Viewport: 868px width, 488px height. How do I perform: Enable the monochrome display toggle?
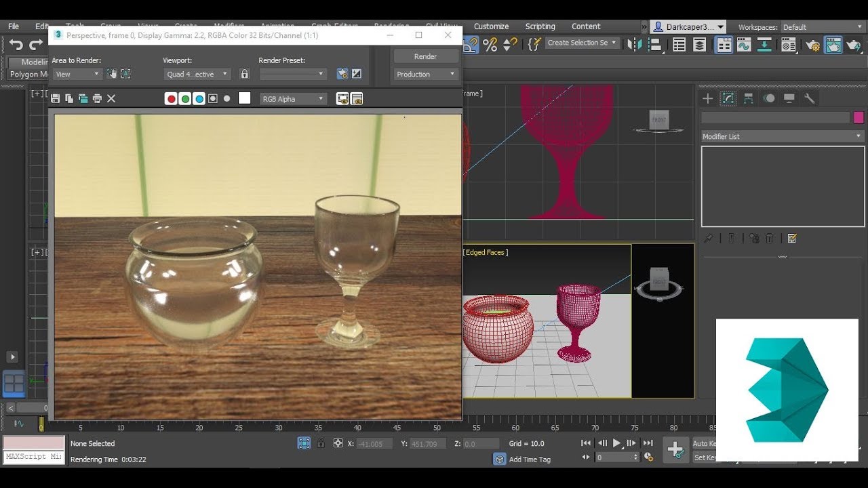226,99
